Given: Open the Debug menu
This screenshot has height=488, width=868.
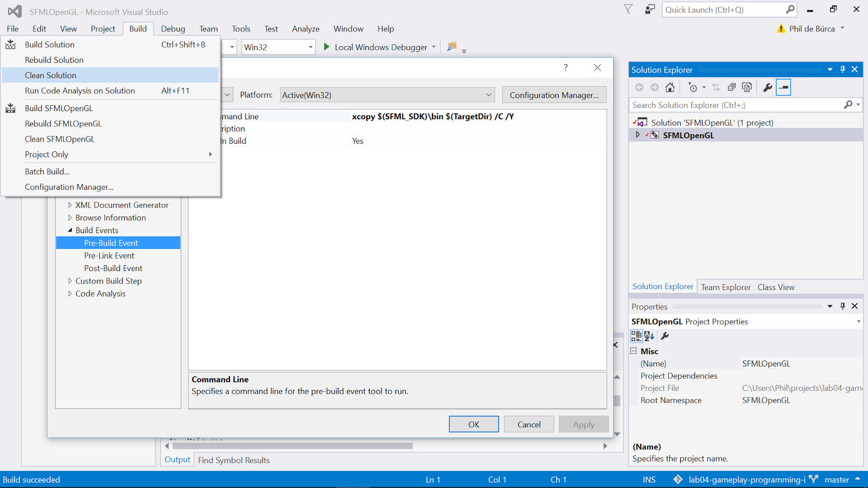Looking at the screenshot, I should [x=173, y=29].
